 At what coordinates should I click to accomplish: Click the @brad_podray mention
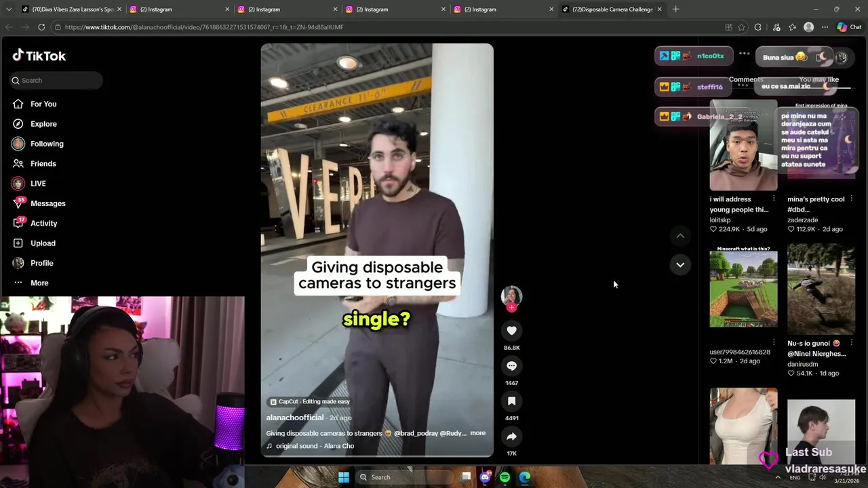point(417,433)
